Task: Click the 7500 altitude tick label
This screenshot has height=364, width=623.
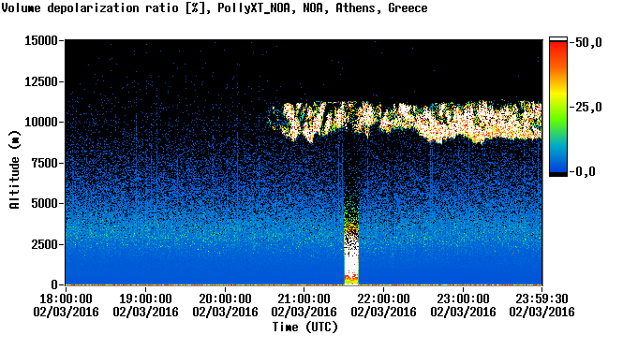Action: point(44,163)
